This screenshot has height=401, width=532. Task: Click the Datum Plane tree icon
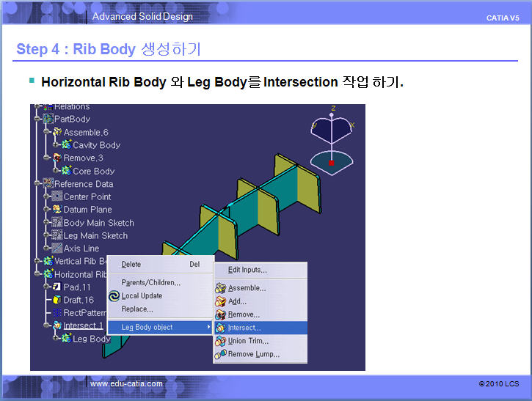tap(57, 210)
